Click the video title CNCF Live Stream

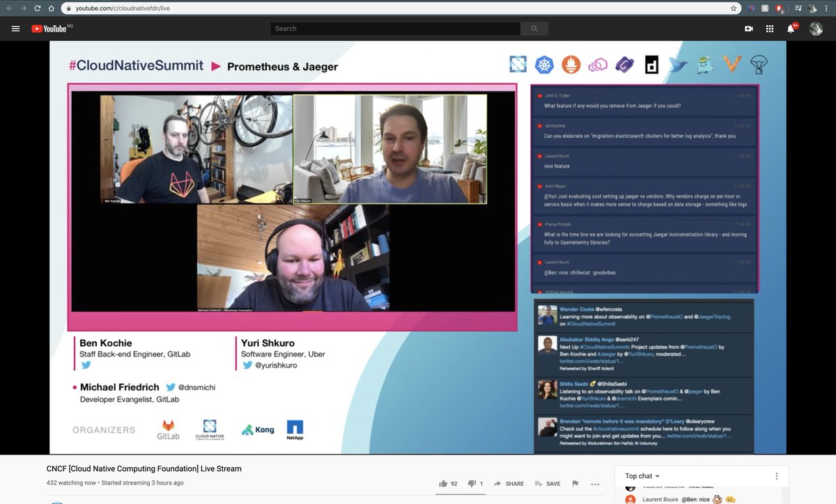pos(144,468)
